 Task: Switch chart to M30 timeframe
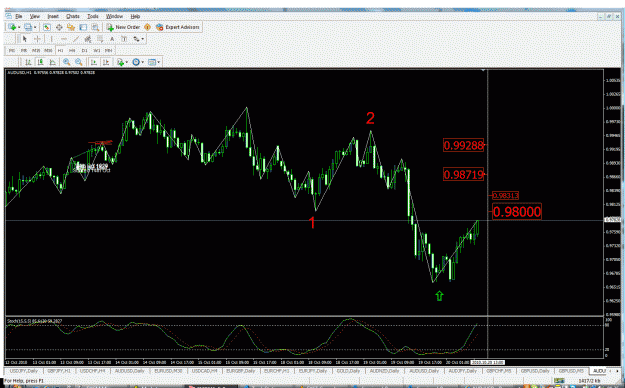48,50
